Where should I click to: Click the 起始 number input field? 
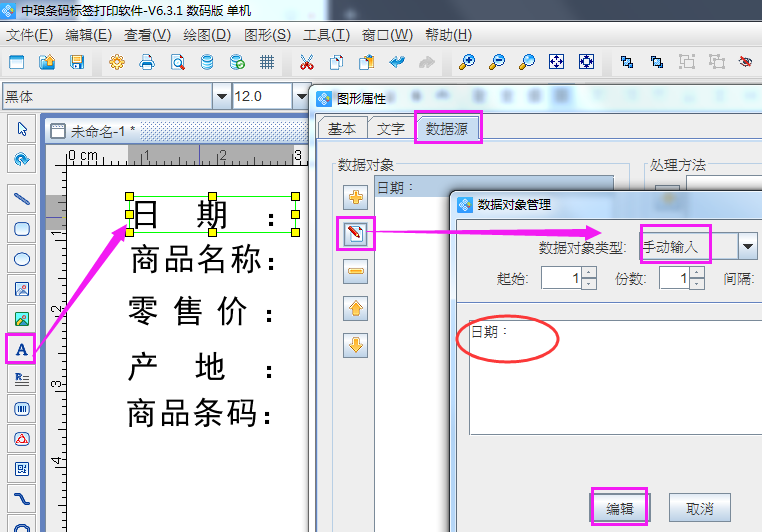pos(561,278)
